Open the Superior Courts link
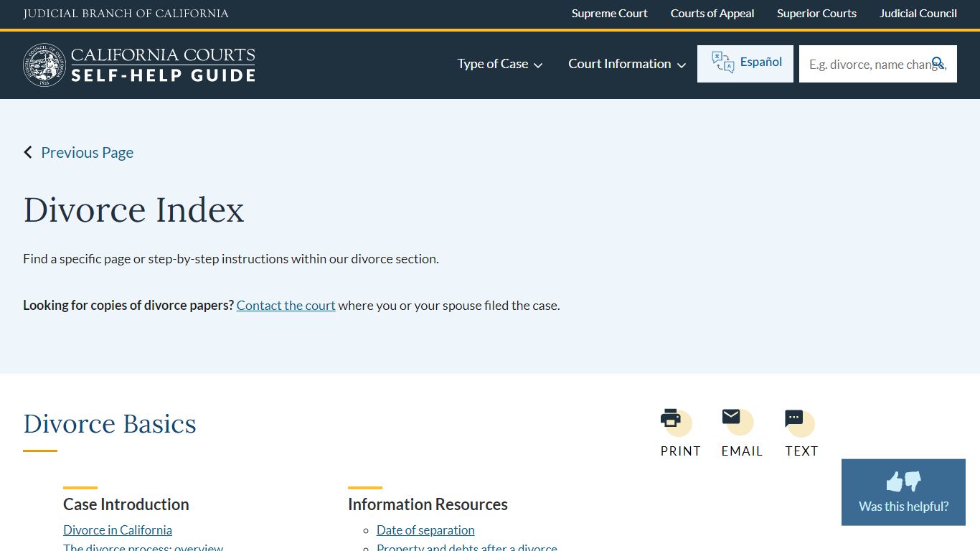980x551 pixels. pyautogui.click(x=816, y=13)
